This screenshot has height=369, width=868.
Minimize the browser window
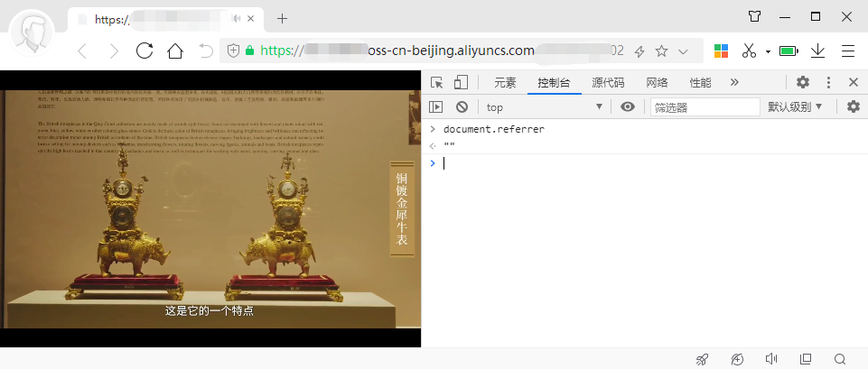click(784, 17)
